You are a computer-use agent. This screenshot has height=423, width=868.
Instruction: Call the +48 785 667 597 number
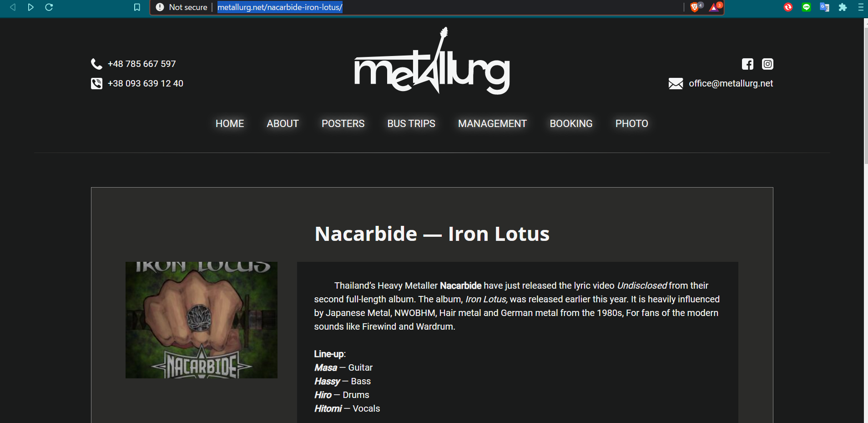141,64
